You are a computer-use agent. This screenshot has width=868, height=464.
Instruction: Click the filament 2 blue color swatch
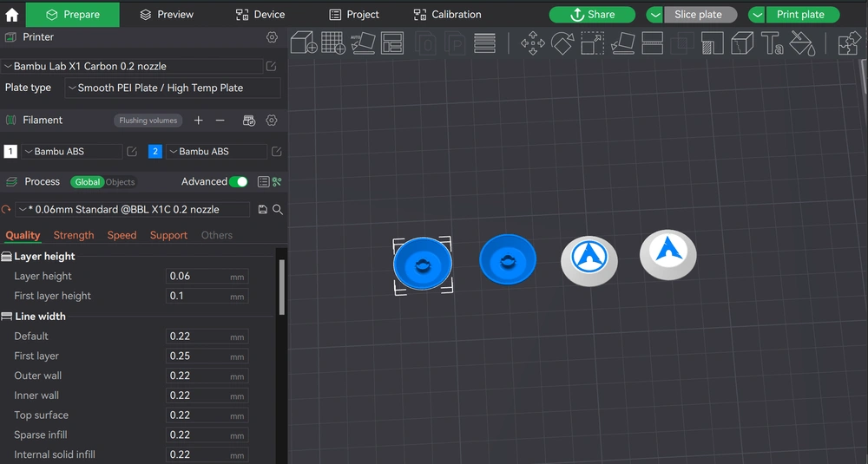155,151
